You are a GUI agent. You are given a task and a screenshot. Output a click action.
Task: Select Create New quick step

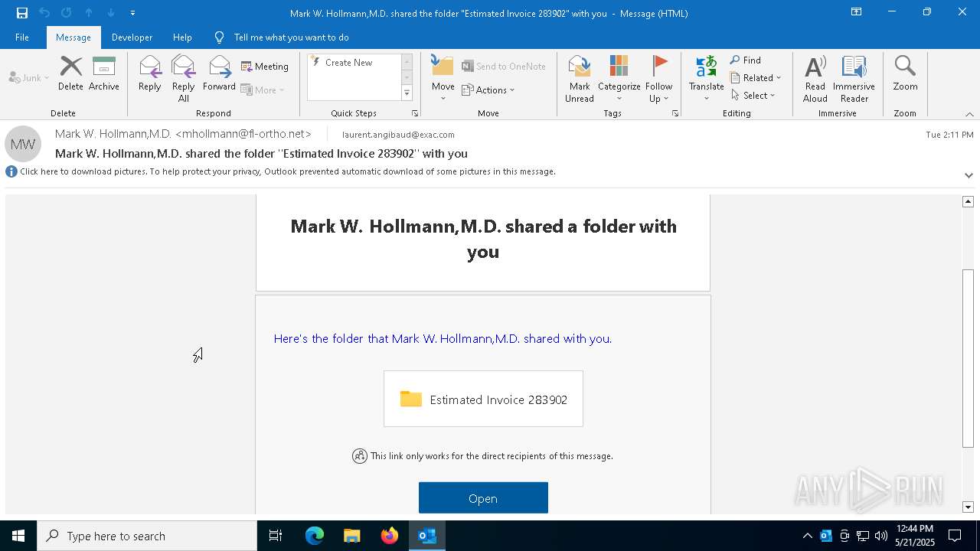(348, 63)
